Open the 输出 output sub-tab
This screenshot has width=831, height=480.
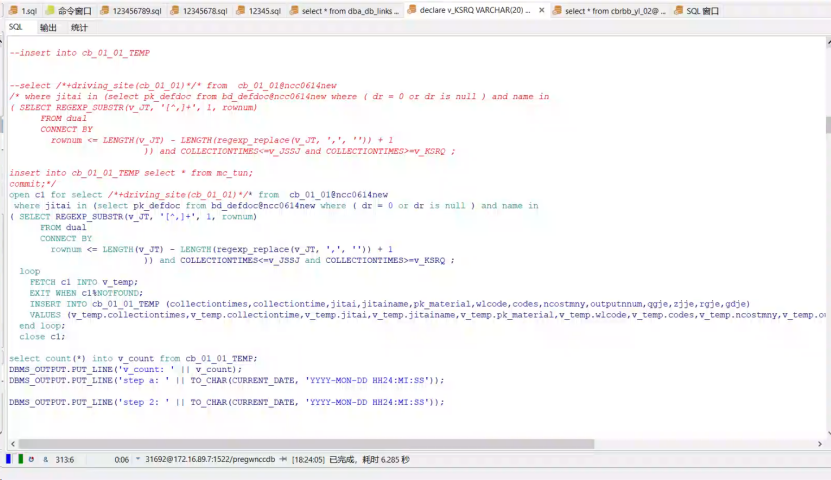pyautogui.click(x=48, y=28)
